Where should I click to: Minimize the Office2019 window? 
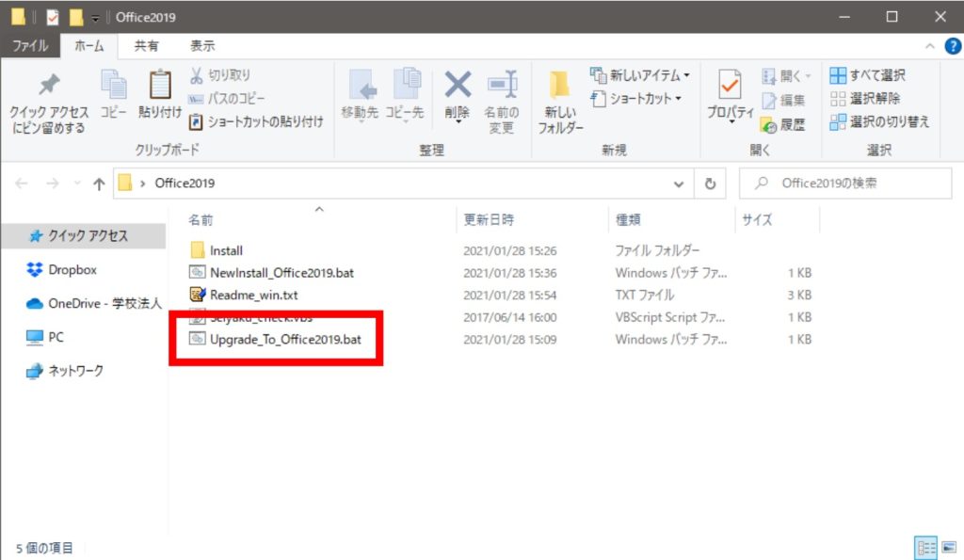(x=844, y=17)
